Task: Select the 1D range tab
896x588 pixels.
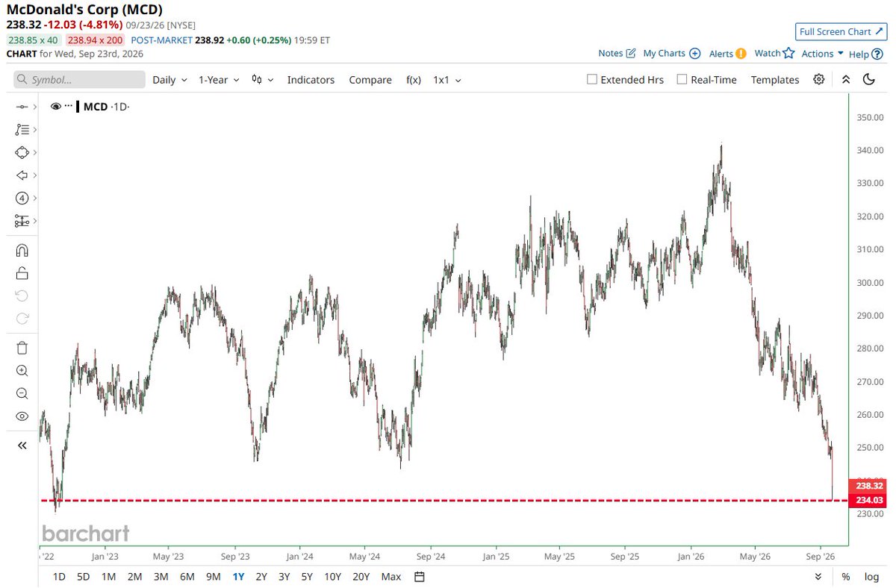Action: coord(60,576)
